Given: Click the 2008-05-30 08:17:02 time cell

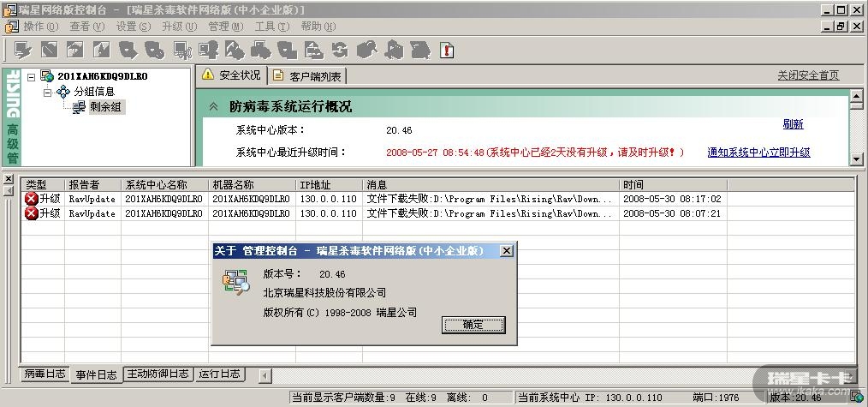Looking at the screenshot, I should [672, 199].
